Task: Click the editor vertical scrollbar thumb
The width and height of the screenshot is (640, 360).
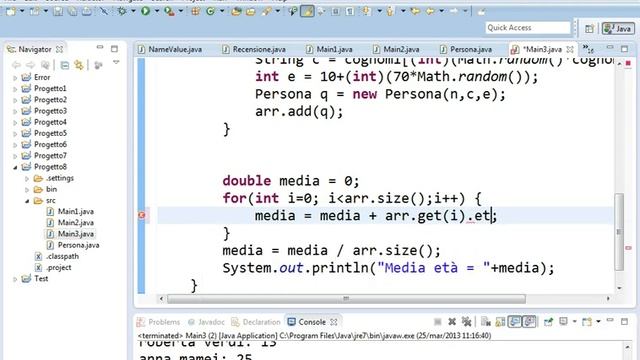Action: pos(619,231)
